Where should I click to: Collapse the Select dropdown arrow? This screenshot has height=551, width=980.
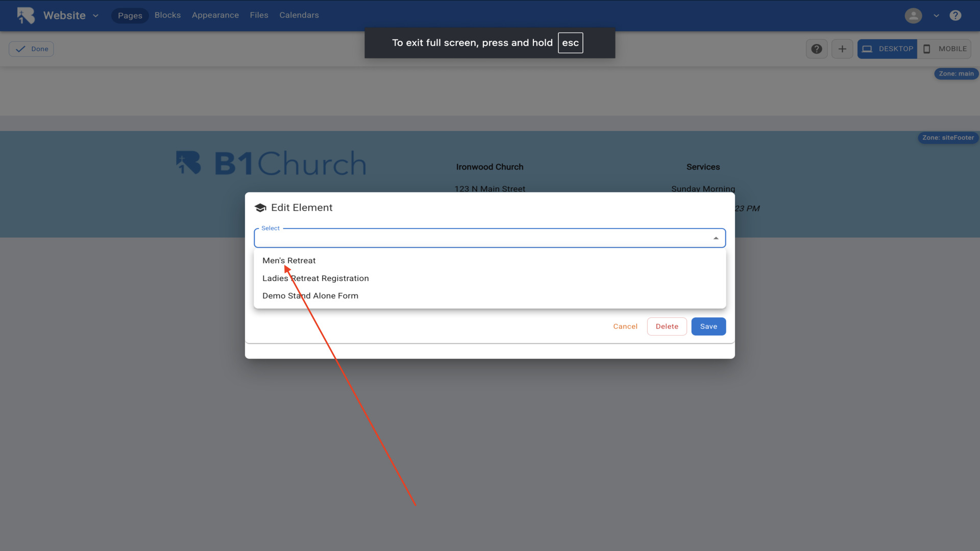716,238
